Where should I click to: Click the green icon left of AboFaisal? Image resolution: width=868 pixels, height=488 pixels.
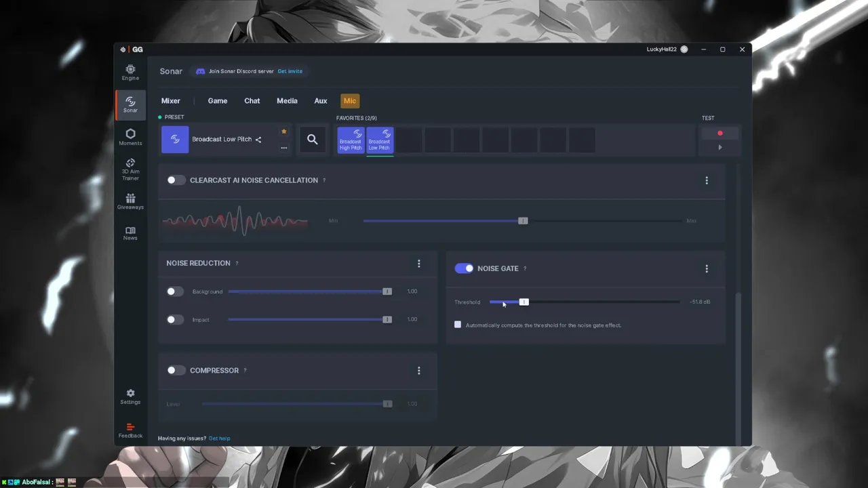pos(4,482)
